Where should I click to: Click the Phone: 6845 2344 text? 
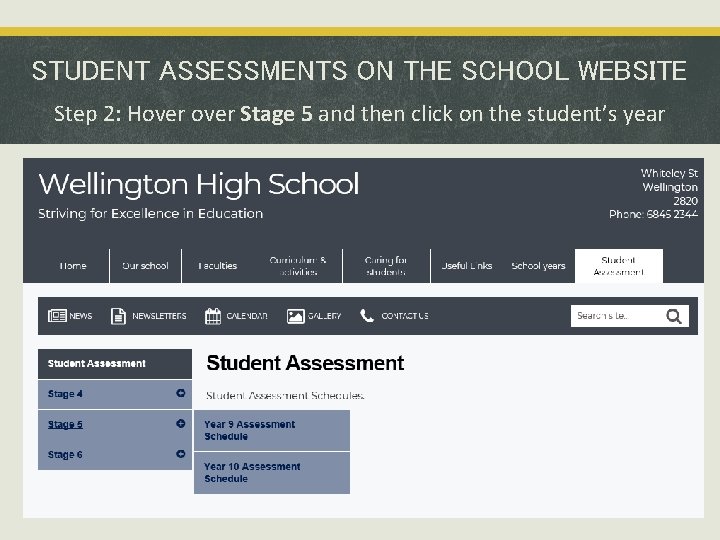tap(653, 214)
